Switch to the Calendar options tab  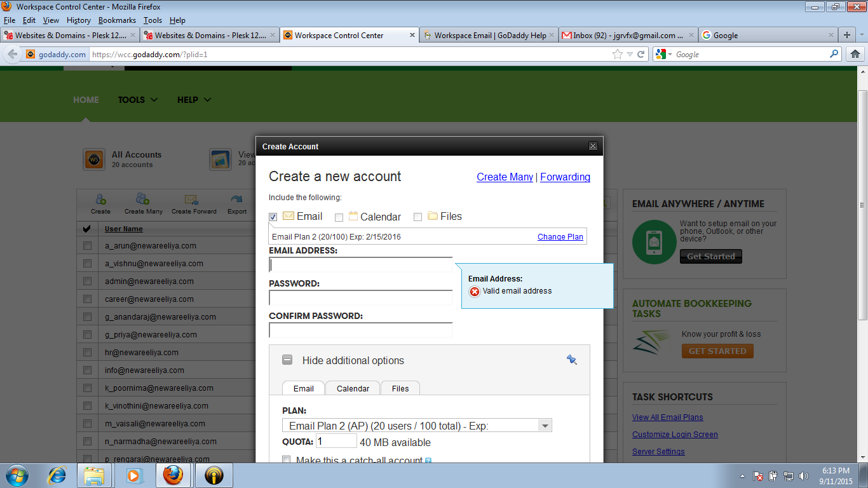353,388
